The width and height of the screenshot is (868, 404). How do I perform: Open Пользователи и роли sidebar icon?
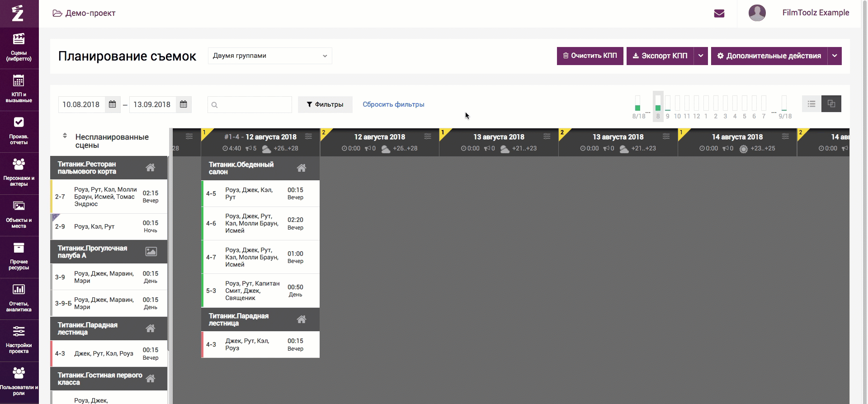click(19, 373)
